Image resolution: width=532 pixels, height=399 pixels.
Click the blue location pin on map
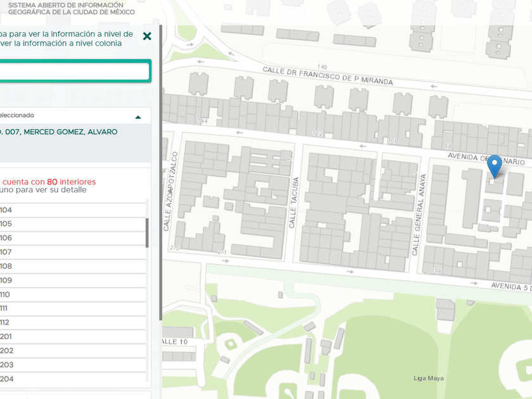click(x=495, y=166)
